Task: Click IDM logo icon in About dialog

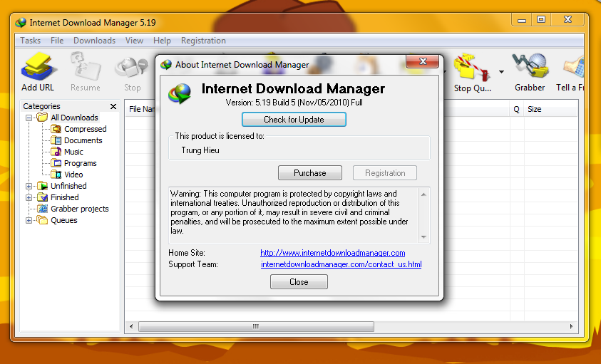Action: 180,94
